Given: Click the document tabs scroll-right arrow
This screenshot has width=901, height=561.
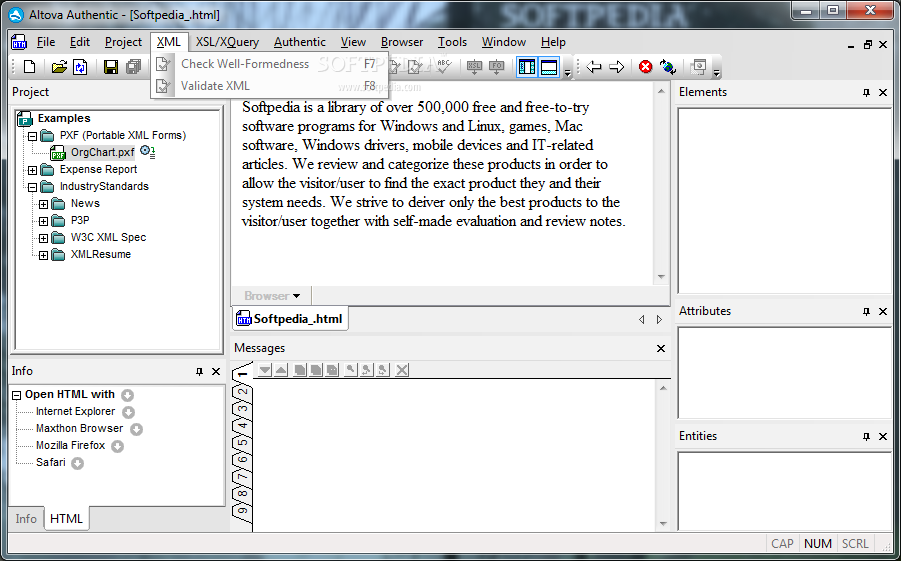Looking at the screenshot, I should 660,320.
